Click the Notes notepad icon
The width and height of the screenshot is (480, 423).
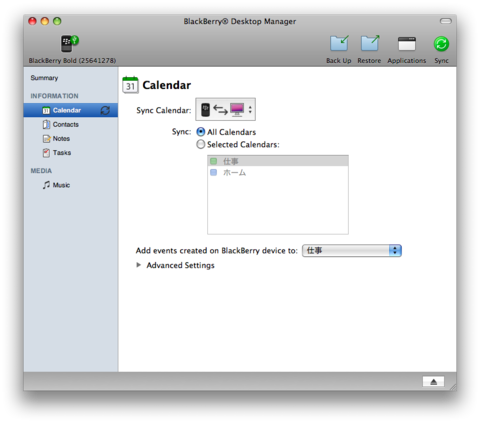(46, 139)
